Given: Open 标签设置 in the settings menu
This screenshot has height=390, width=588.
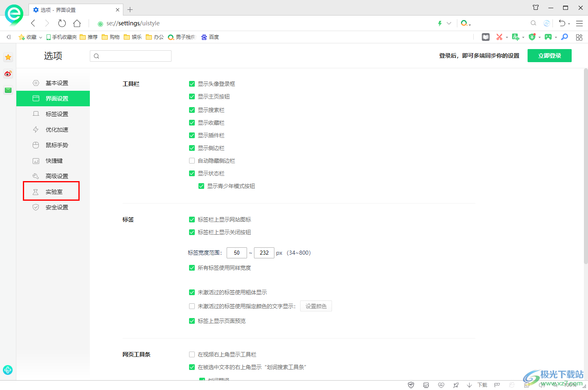Looking at the screenshot, I should point(53,114).
